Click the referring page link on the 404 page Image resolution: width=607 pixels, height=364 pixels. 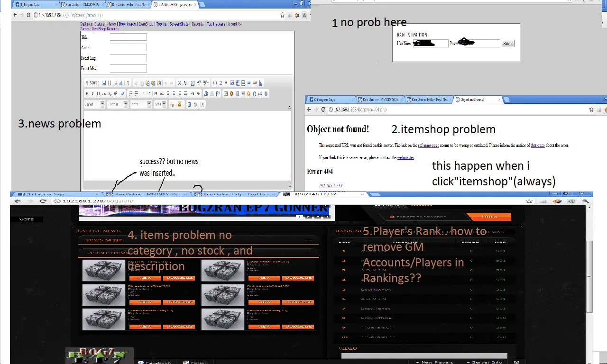429,146
